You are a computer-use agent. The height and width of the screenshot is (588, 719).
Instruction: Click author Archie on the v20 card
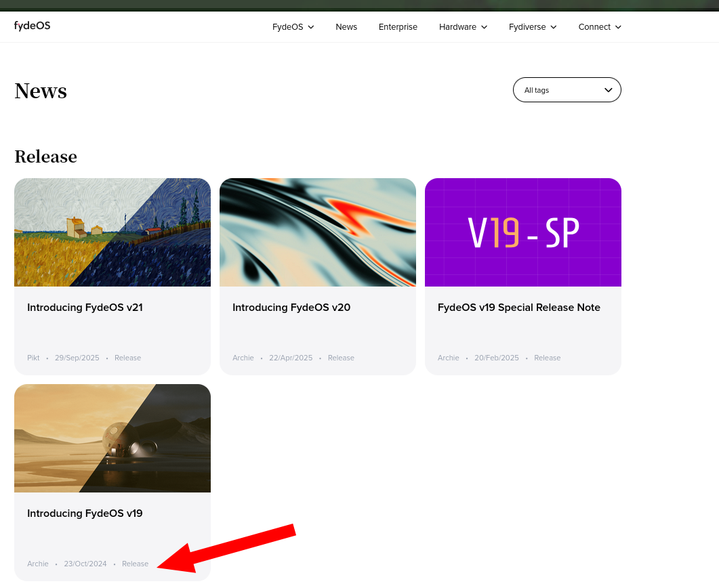pos(243,358)
